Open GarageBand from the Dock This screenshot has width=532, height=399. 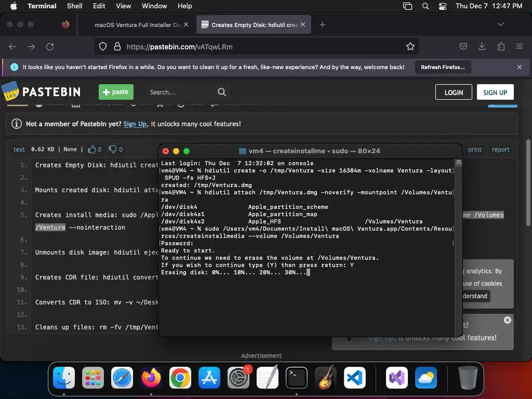coord(326,378)
